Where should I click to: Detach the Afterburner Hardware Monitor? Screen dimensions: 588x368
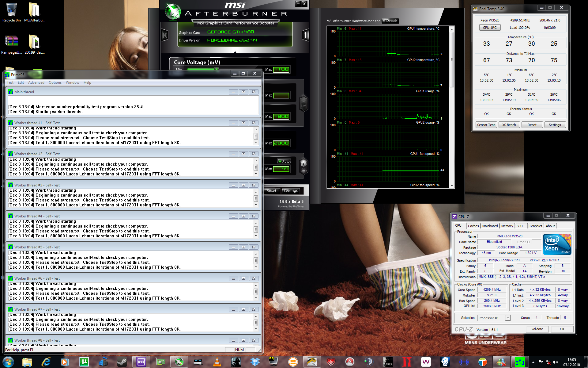[390, 21]
